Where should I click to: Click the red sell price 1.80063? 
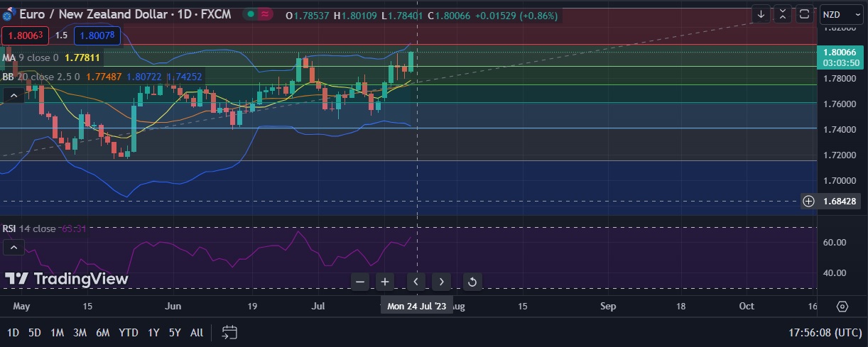tap(25, 35)
